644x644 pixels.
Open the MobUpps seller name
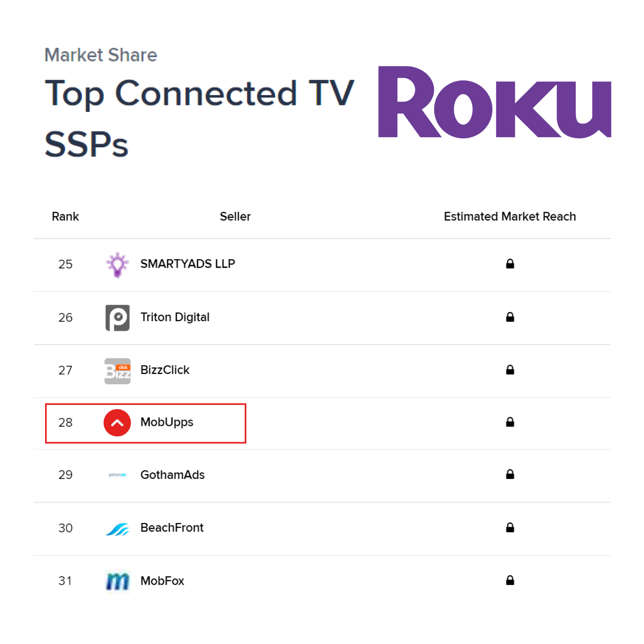coord(167,422)
